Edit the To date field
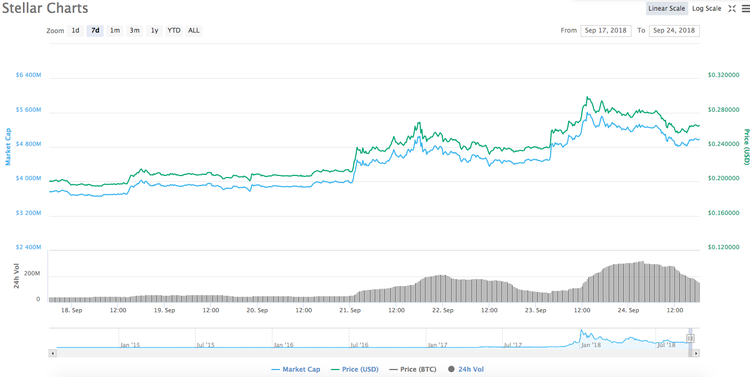This screenshot has height=377, width=750. (674, 31)
